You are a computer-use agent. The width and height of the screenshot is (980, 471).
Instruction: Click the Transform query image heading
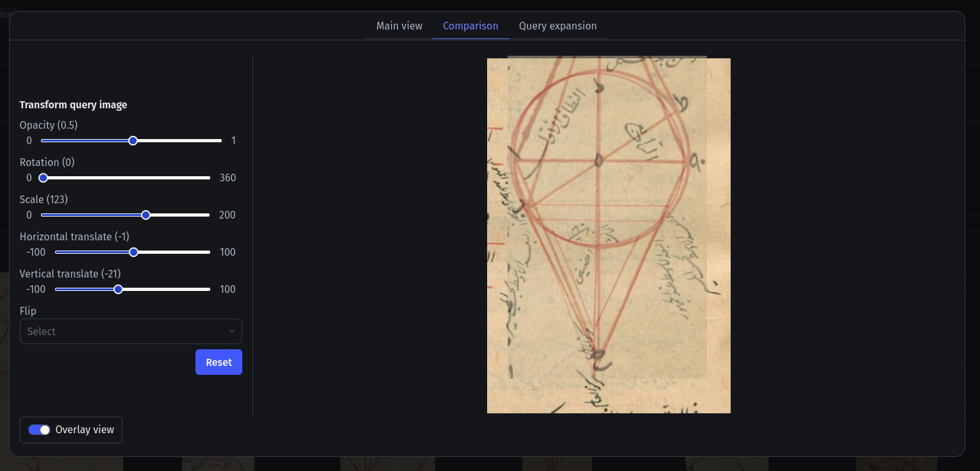tap(73, 104)
